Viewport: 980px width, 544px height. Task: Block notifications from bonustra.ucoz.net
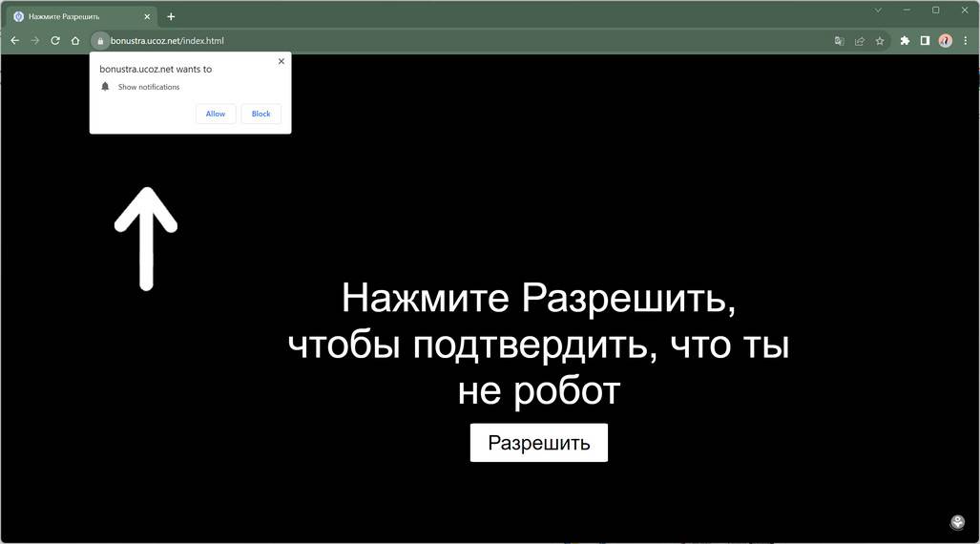(x=261, y=114)
